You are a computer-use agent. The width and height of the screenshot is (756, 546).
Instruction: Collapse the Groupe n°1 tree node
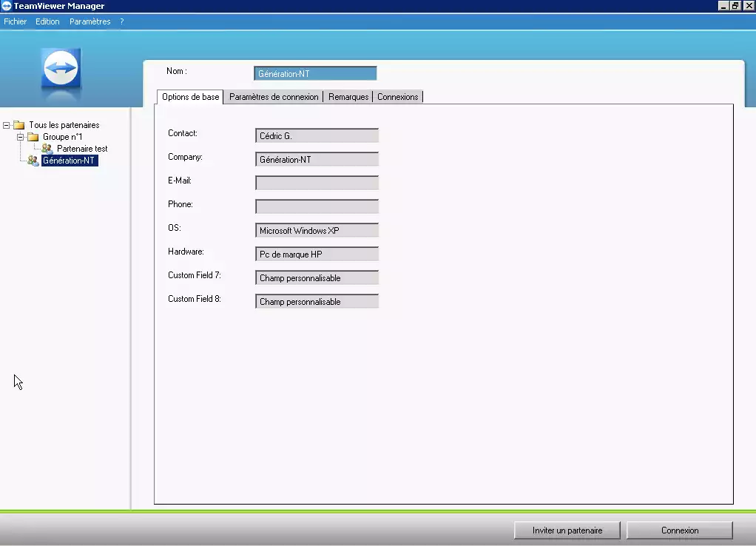pyautogui.click(x=21, y=137)
